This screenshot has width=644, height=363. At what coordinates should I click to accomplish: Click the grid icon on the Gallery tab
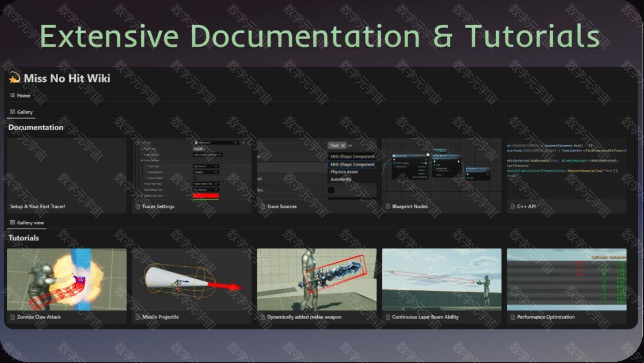(12, 111)
